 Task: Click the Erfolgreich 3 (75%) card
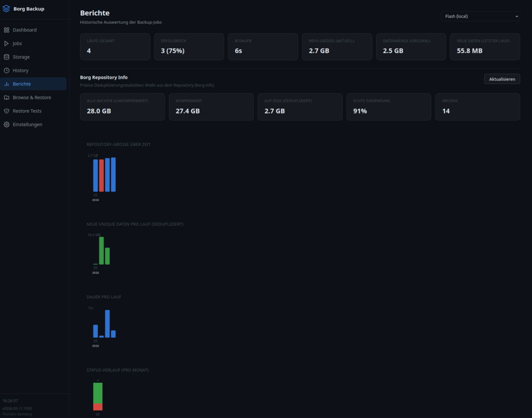click(x=189, y=47)
